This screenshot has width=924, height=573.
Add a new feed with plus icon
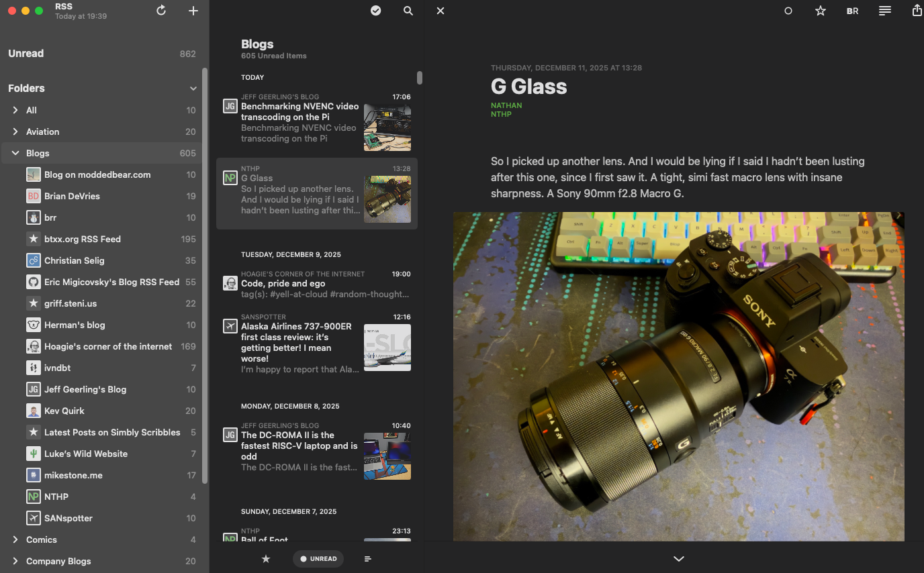pyautogui.click(x=193, y=11)
